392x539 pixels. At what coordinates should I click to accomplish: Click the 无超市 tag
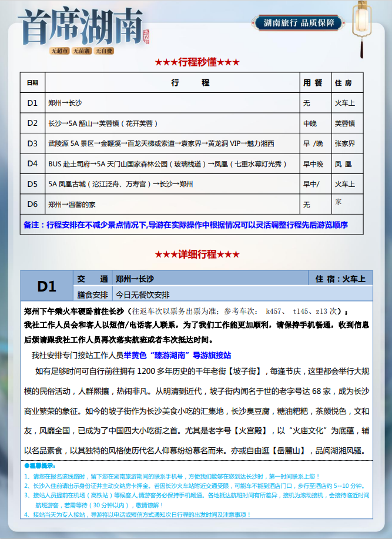click(x=59, y=51)
